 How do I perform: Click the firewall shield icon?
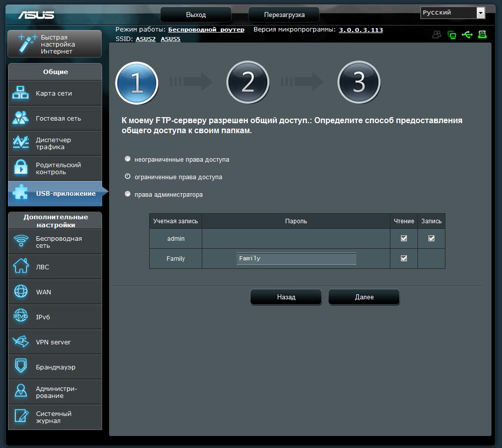pyautogui.click(x=21, y=366)
